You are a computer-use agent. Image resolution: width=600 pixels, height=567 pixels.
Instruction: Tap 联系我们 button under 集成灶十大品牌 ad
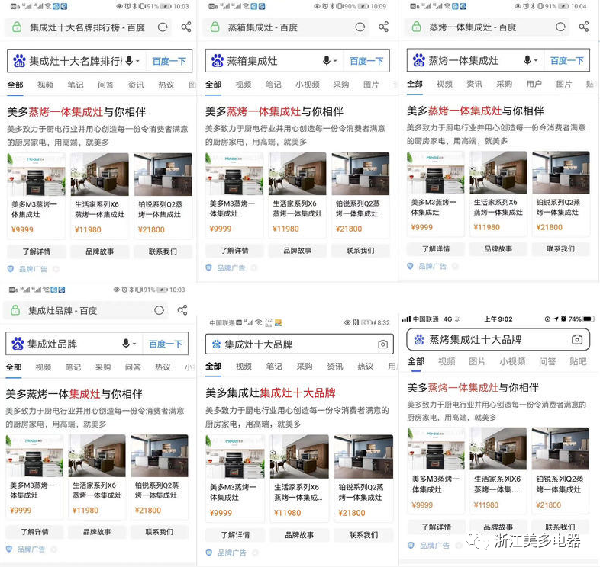pyautogui.click(x=364, y=535)
